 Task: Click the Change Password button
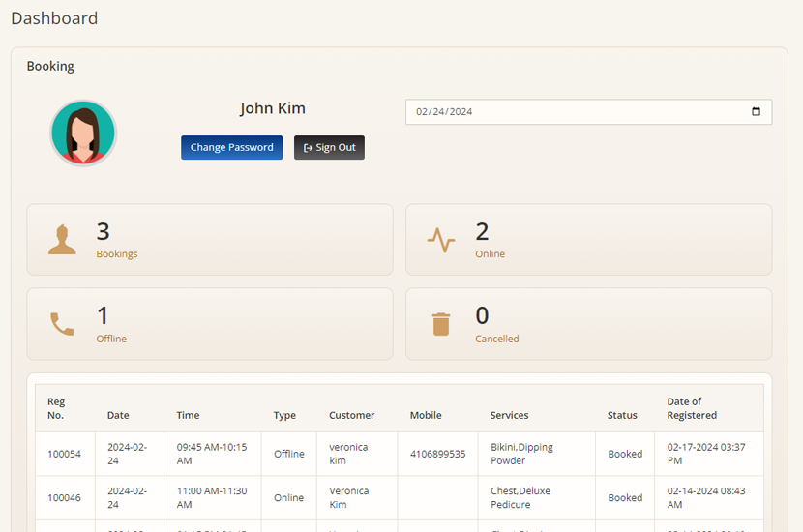231,148
